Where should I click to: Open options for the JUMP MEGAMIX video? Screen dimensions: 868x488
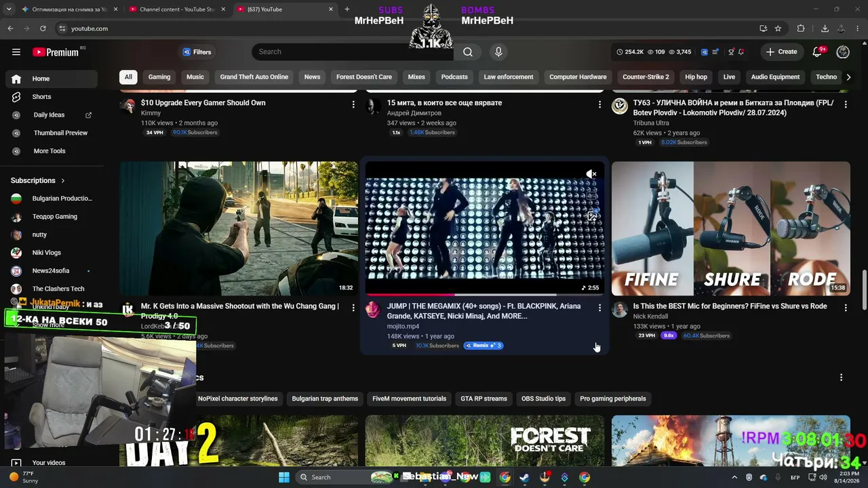tap(599, 308)
